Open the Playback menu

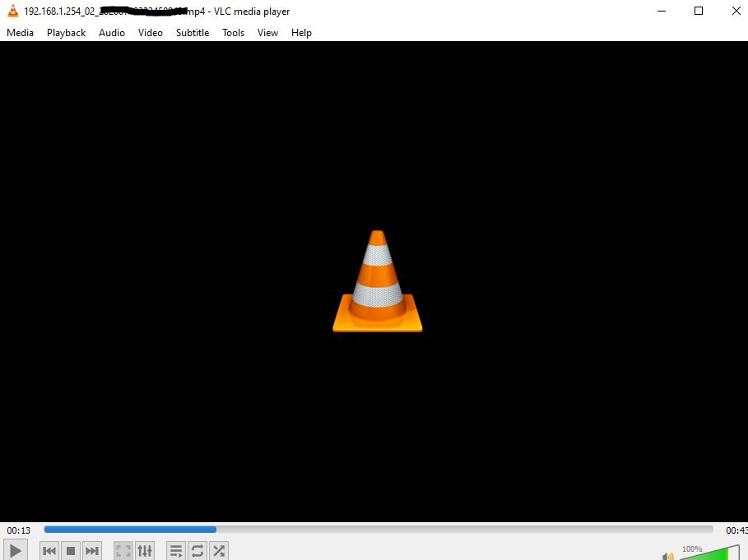pos(66,33)
